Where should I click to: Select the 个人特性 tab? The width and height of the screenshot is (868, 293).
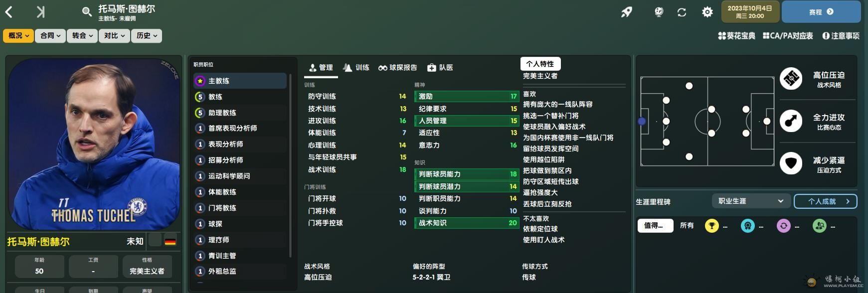540,64
